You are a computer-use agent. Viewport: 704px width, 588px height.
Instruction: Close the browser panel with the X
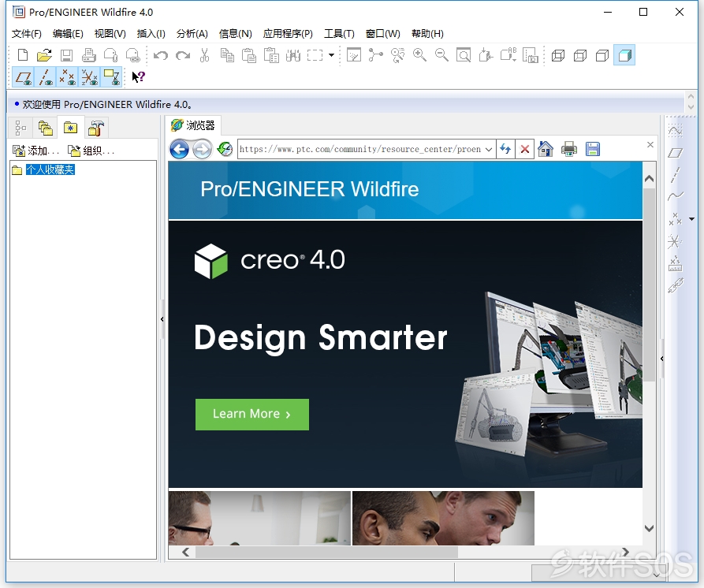click(650, 144)
